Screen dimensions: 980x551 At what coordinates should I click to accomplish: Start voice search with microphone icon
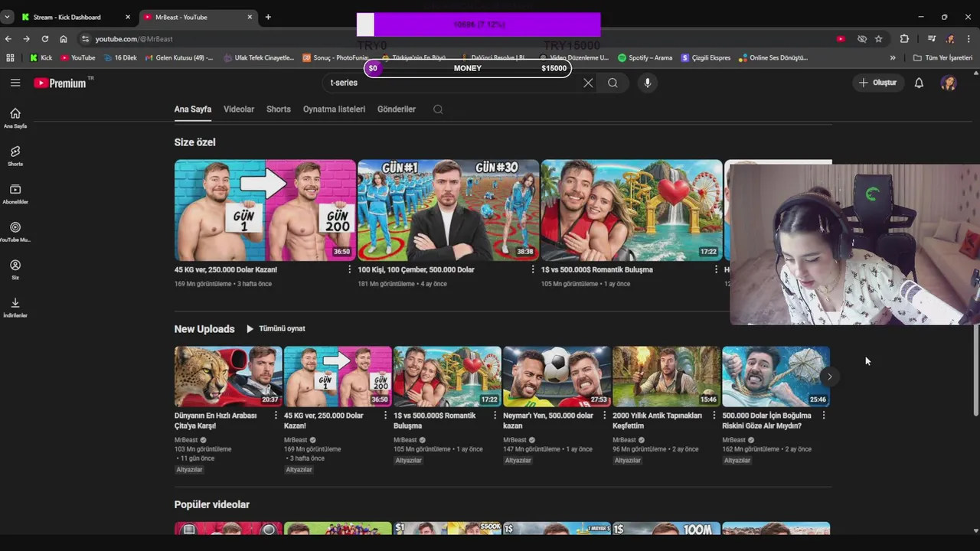point(648,83)
